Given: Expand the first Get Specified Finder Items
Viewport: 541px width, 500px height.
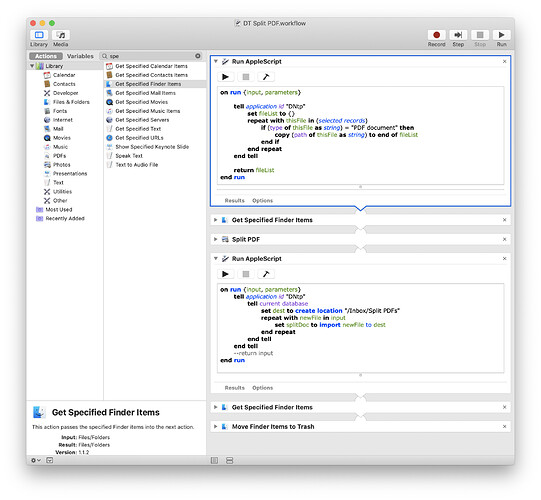Looking at the screenshot, I should tap(216, 220).
